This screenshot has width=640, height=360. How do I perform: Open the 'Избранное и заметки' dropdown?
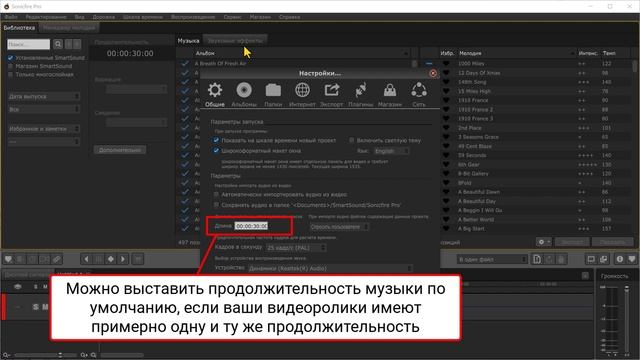point(44,129)
